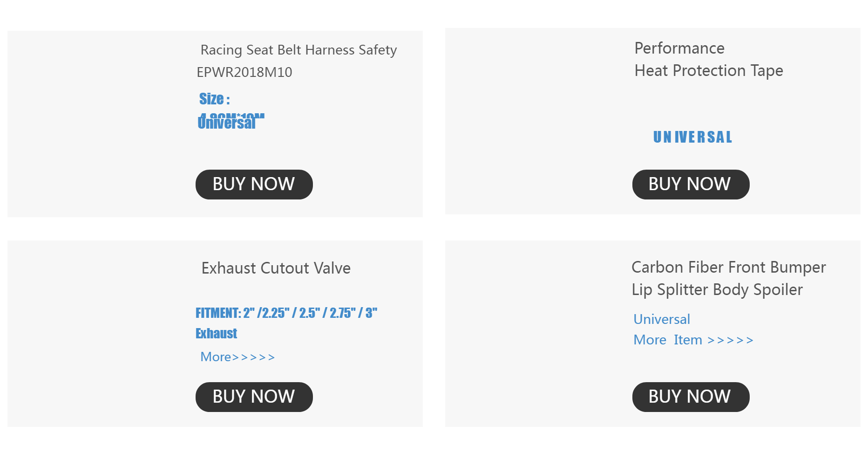Follow the More>>>>> link on exhaust card
This screenshot has height=453, width=868.
237,357
